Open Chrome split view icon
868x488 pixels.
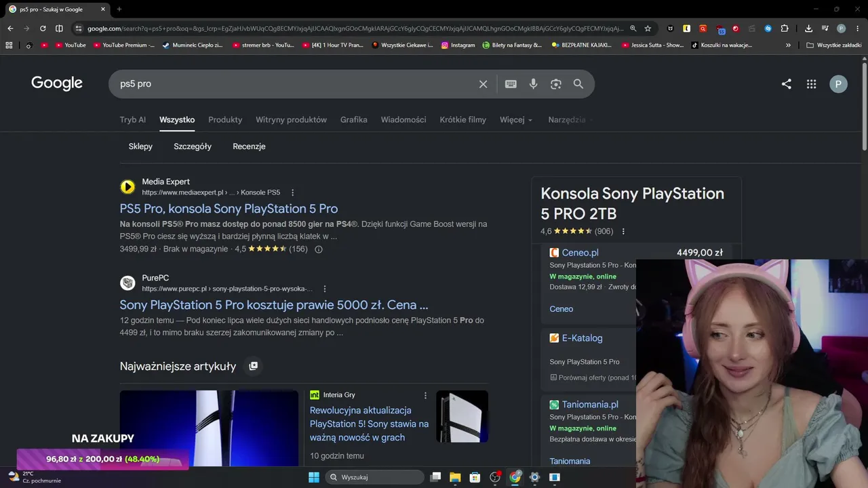pyautogui.click(x=59, y=28)
